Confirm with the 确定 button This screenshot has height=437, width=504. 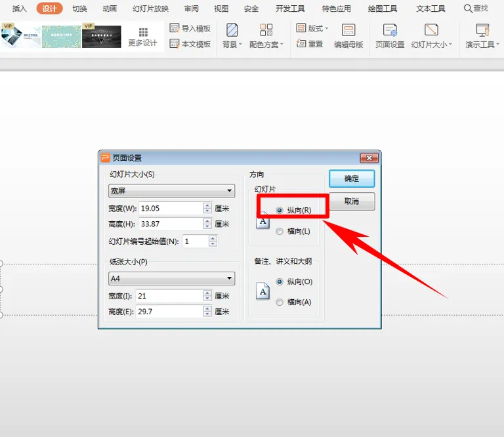(x=352, y=178)
